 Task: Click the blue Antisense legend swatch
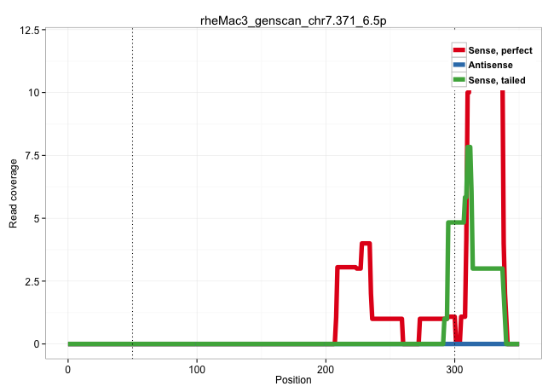[x=459, y=65]
